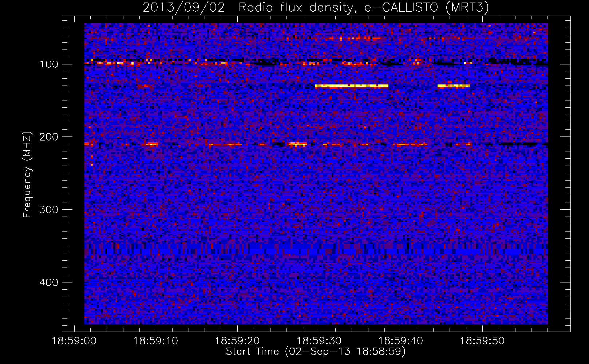Click the 18:59:40 time tick label
589x364 pixels.
(401, 341)
